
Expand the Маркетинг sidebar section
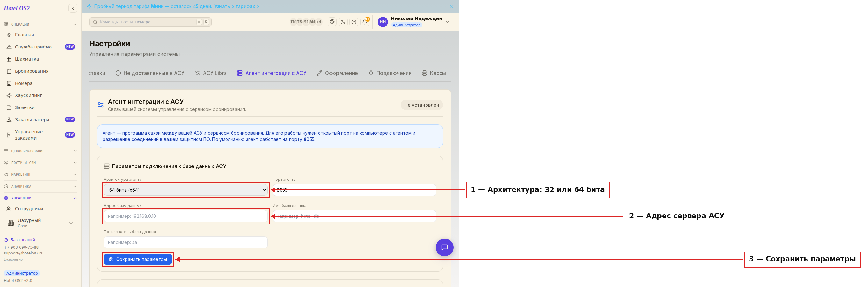(40, 174)
